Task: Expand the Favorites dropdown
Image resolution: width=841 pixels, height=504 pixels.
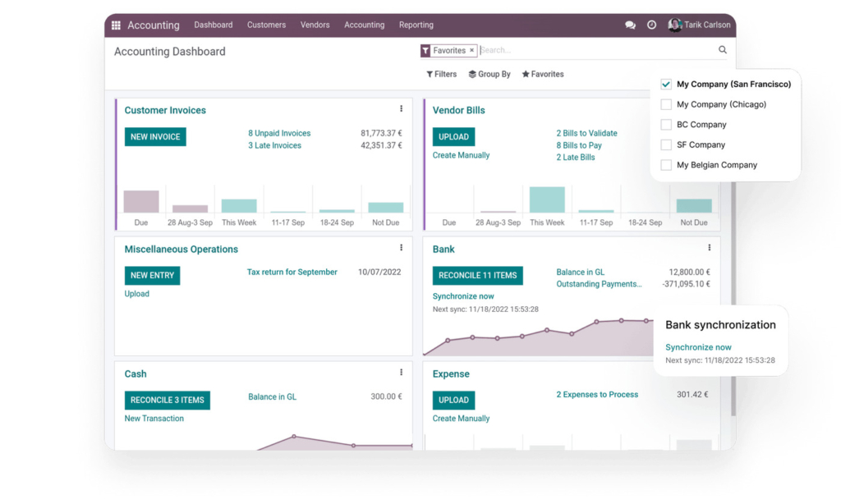Action: [542, 74]
